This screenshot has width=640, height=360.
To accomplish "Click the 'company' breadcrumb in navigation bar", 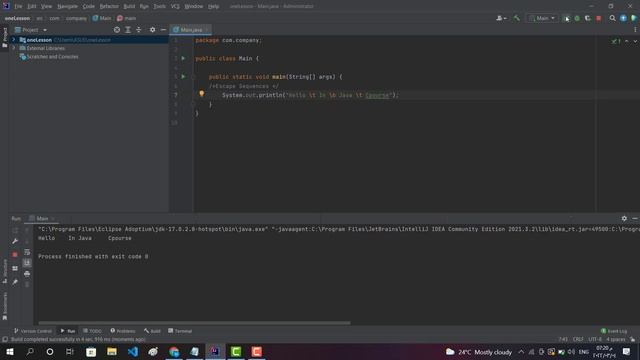I will tap(76, 18).
